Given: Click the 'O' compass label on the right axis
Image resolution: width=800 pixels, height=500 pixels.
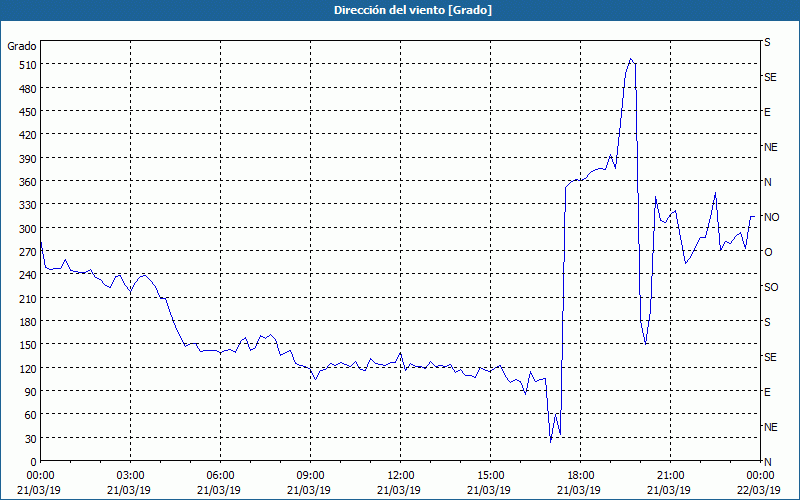Looking at the screenshot, I should click(768, 252).
